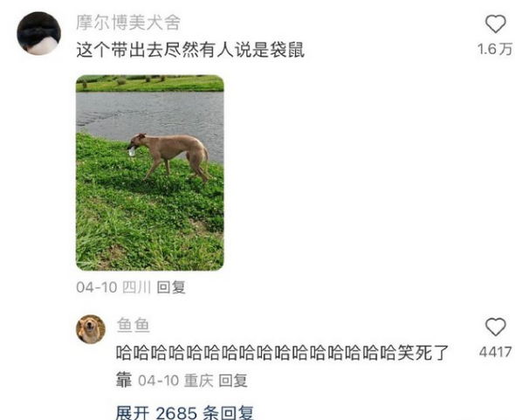Open the greyhound photo attached to comment
Screen dimensions: 515x420
point(150,173)
